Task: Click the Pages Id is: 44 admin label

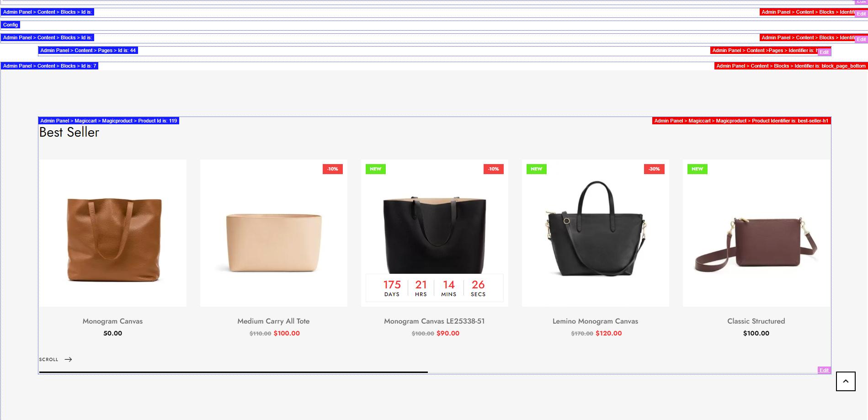Action: tap(88, 50)
